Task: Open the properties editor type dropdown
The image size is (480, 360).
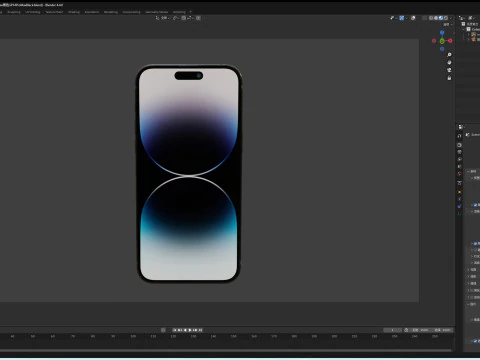Action: click(461, 127)
